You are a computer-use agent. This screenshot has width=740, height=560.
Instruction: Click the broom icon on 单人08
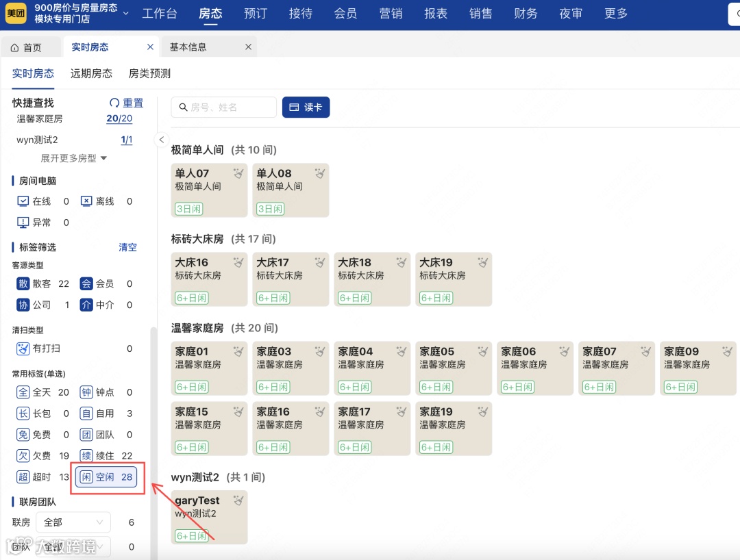tap(320, 173)
